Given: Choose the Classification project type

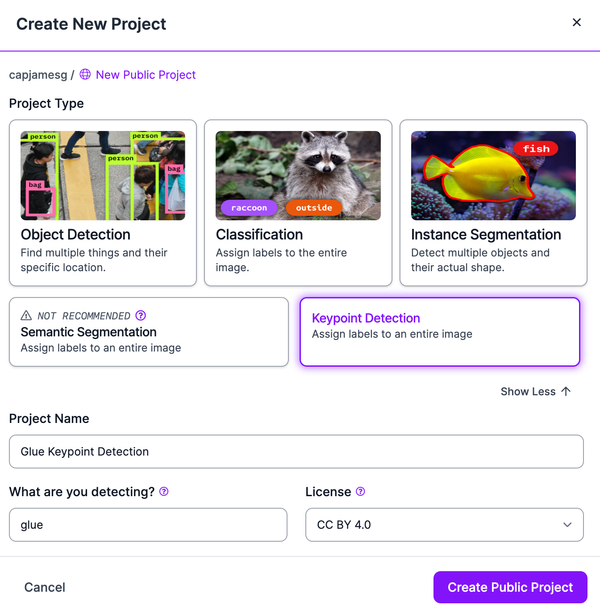Looking at the screenshot, I should tap(297, 203).
